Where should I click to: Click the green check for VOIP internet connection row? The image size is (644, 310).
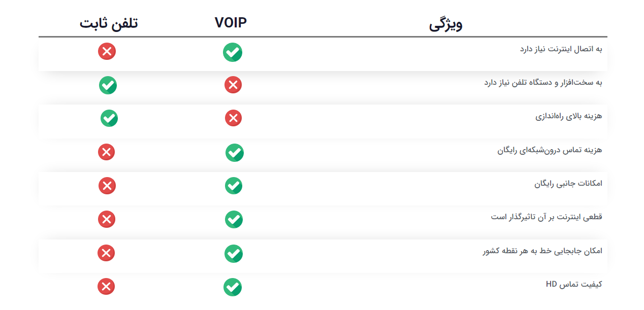233,52
